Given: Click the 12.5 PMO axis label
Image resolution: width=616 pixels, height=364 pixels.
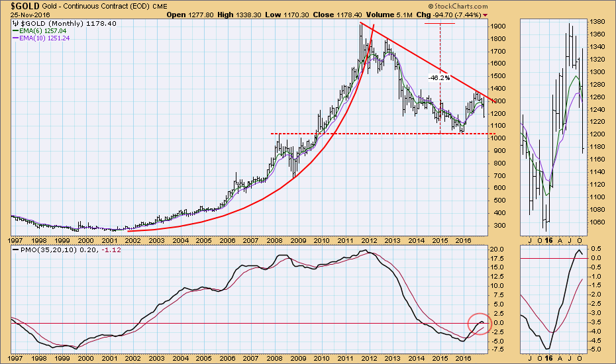Looking at the screenshot, I should (497, 277).
